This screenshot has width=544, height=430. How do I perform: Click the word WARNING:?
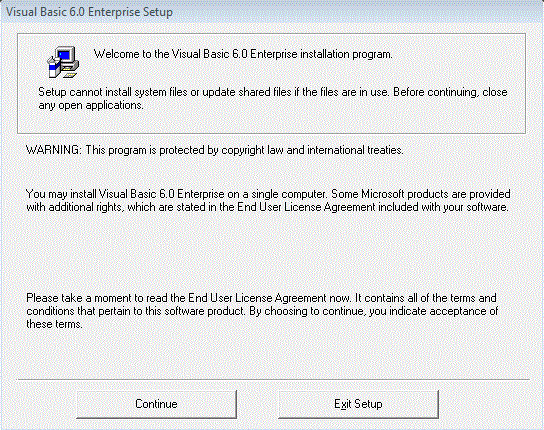[54, 150]
